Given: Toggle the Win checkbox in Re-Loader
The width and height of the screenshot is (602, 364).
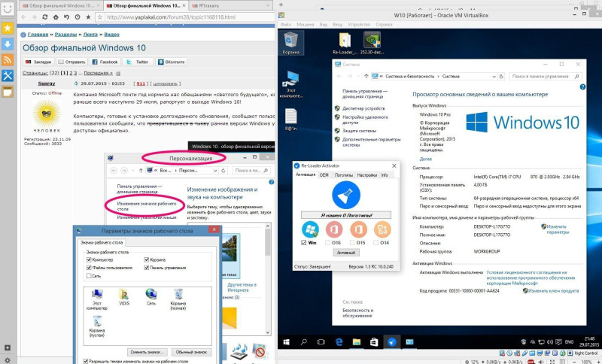Looking at the screenshot, I should (x=304, y=242).
